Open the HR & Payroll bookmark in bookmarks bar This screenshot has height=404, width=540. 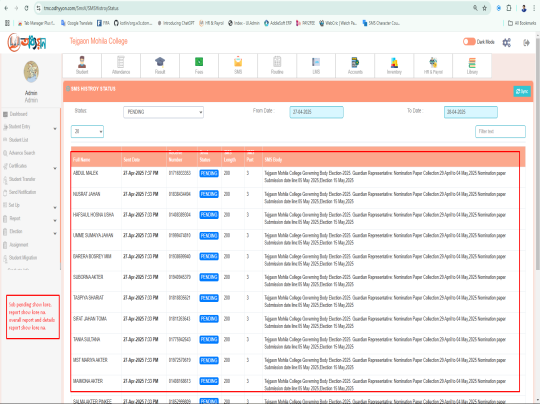tap(211, 23)
